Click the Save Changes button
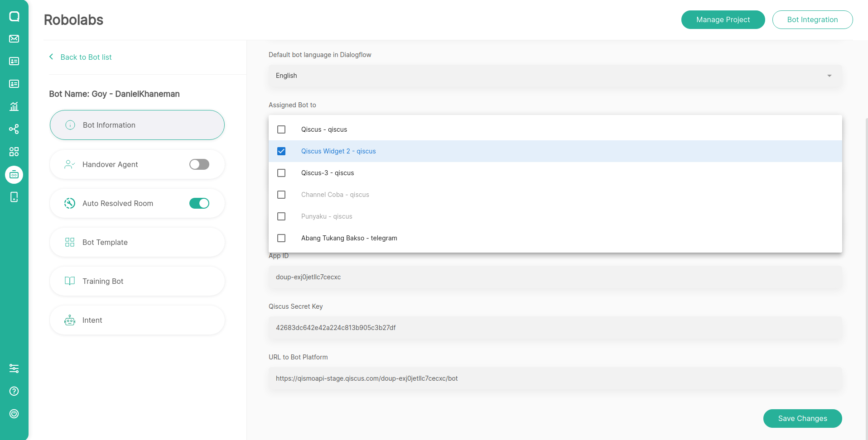Viewport: 868px width, 440px height. [802, 418]
